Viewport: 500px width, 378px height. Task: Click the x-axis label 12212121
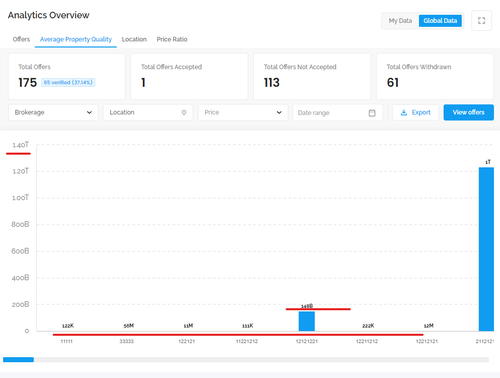[x=427, y=341]
